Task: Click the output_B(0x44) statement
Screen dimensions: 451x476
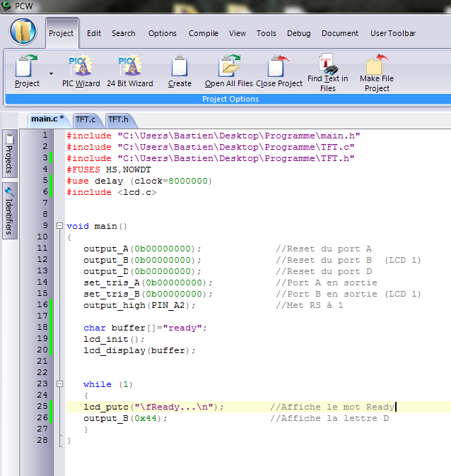Action: point(125,418)
